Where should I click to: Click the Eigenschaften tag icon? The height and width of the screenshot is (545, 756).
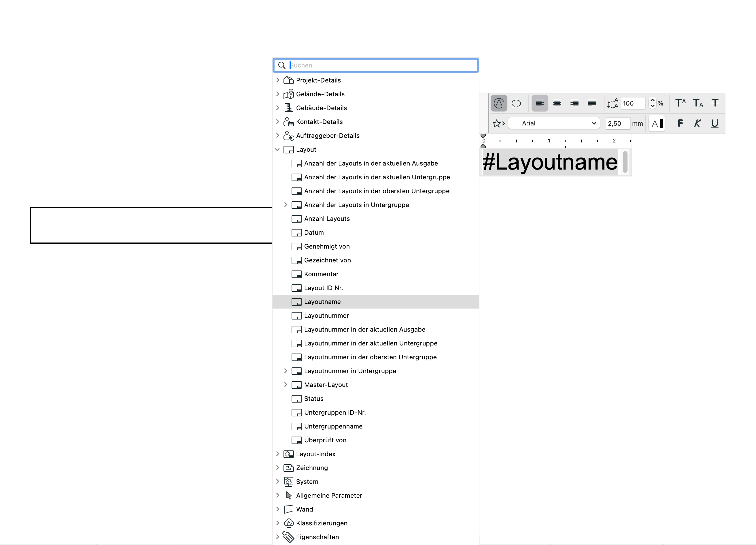click(x=288, y=537)
